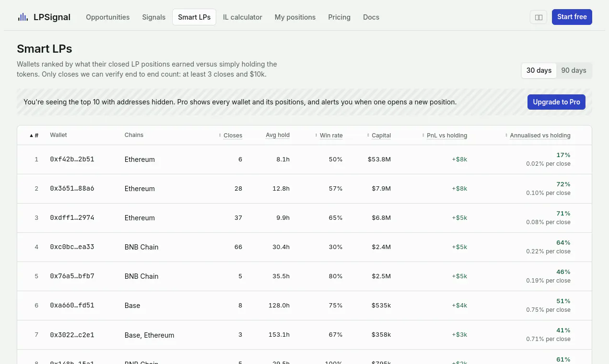This screenshot has height=364, width=609.
Task: Sort by Annualised vs holding
Action: click(x=538, y=136)
